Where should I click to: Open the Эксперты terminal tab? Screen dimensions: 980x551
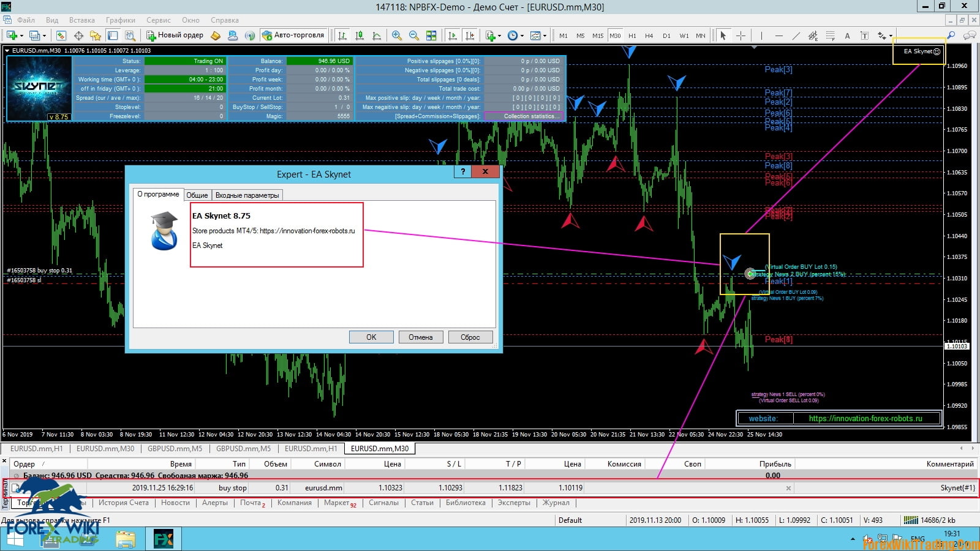[514, 503]
